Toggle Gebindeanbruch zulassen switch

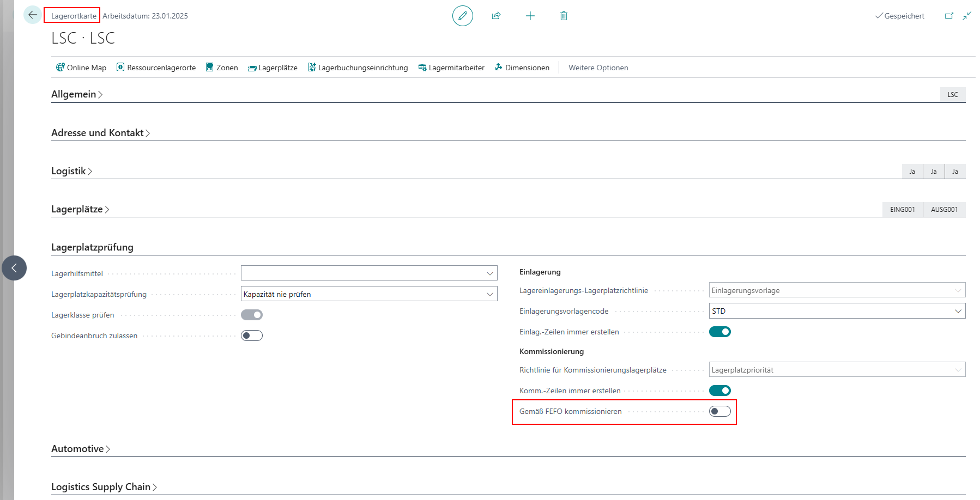click(x=252, y=336)
